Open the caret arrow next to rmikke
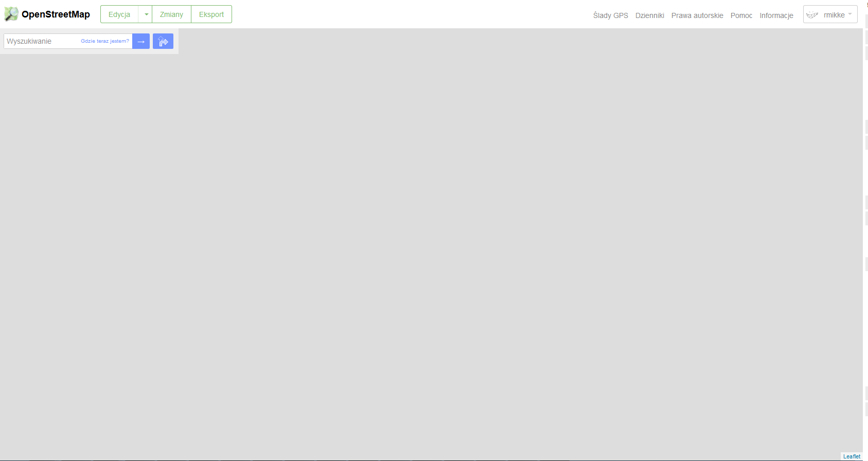The height and width of the screenshot is (461, 868). coord(850,14)
